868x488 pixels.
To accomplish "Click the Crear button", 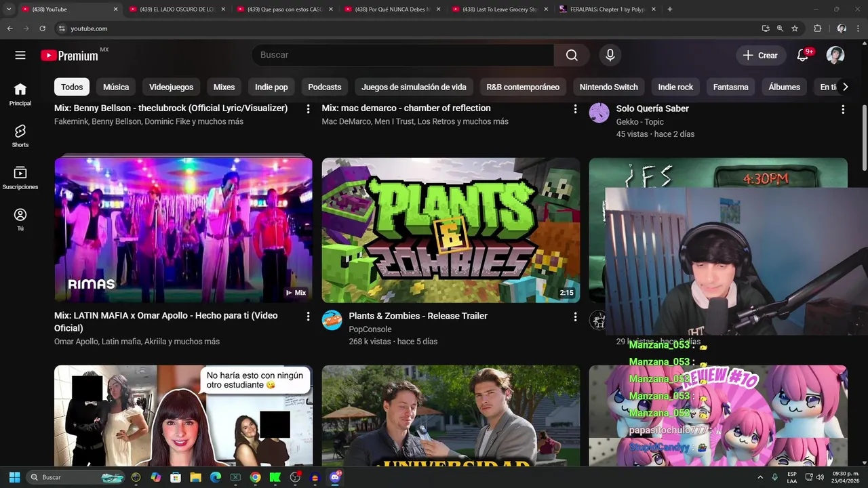I will 761,56.
